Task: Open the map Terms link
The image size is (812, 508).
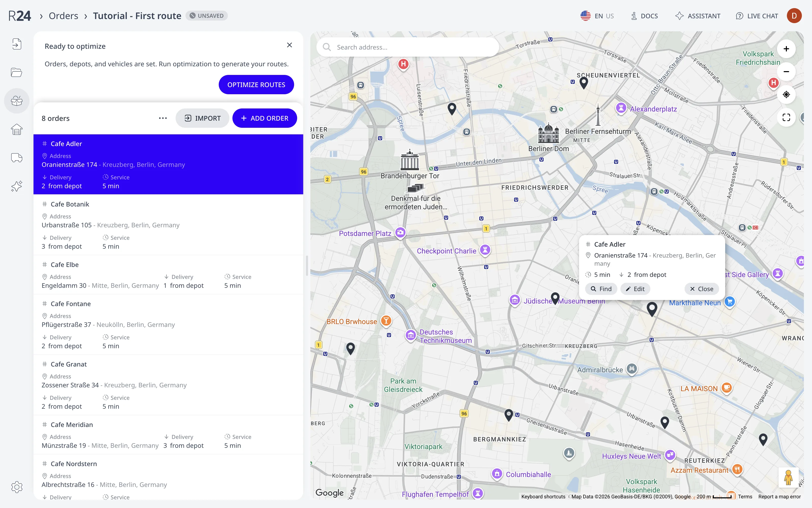Action: 745,497
